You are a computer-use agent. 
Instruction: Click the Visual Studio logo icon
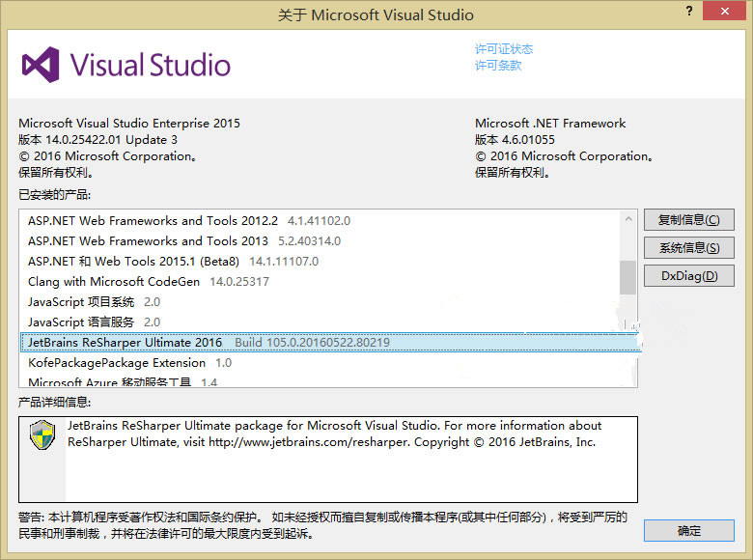tap(41, 65)
